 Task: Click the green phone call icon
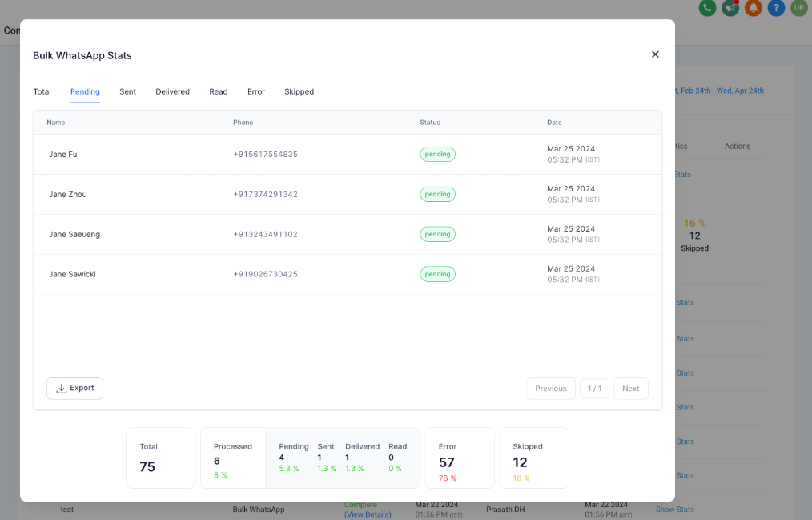[x=707, y=8]
